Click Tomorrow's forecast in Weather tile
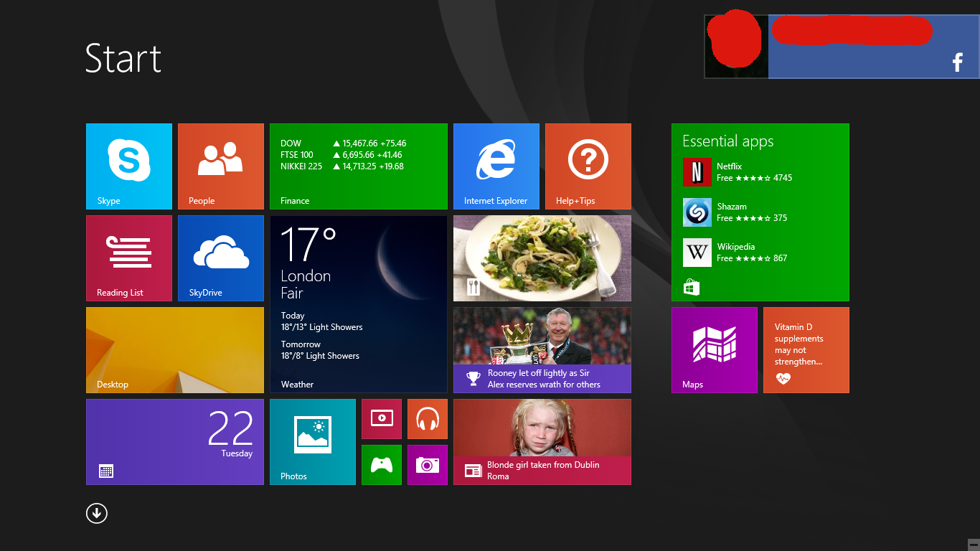This screenshot has width=980, height=551. (x=320, y=350)
